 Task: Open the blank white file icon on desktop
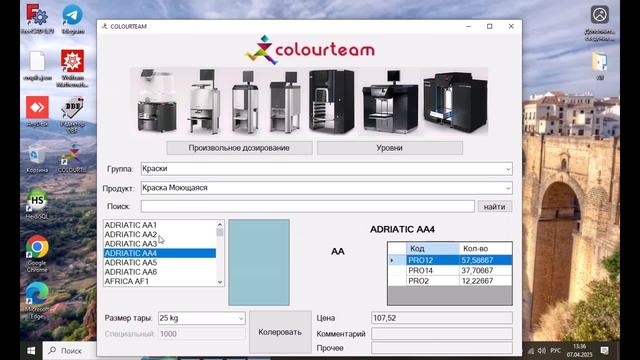pyautogui.click(x=37, y=65)
